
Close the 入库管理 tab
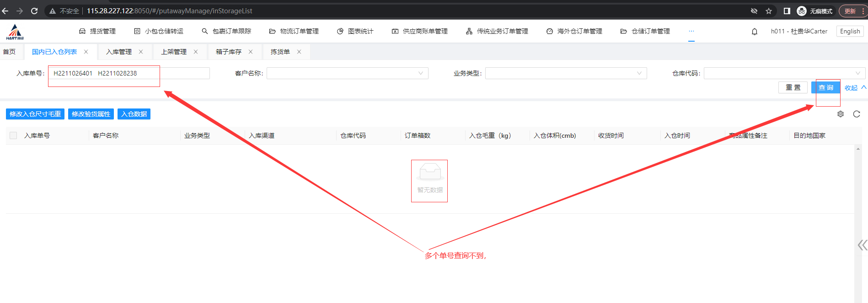pyautogui.click(x=141, y=52)
